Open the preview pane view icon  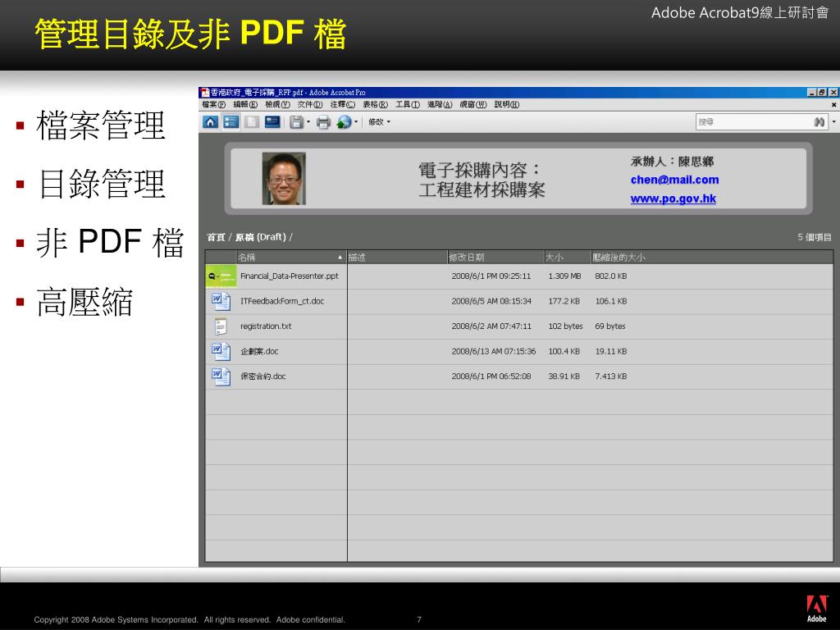click(252, 122)
